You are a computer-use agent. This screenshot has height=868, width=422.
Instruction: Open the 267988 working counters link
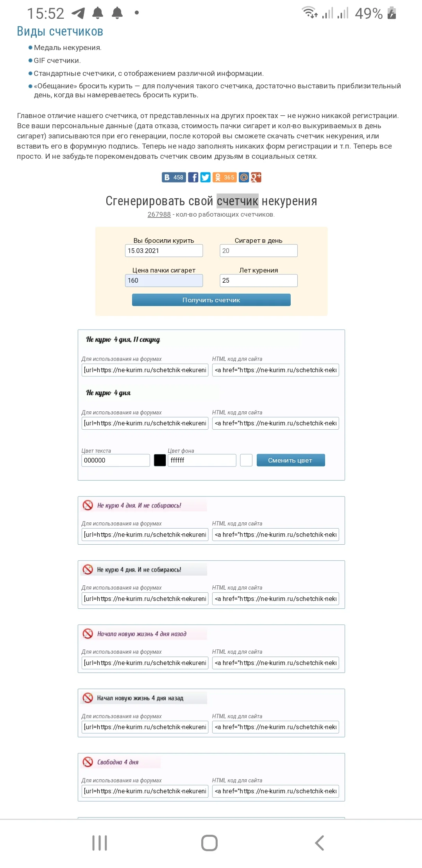pos(159,214)
